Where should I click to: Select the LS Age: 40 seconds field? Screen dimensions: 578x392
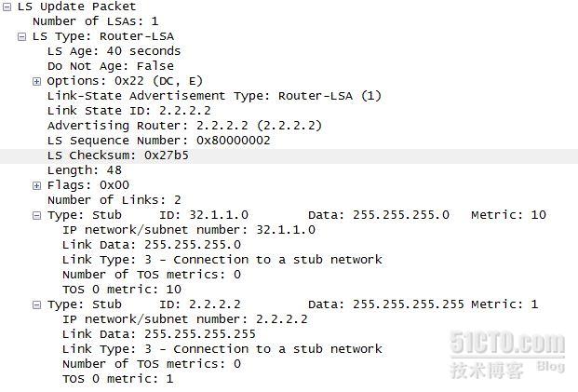[114, 51]
